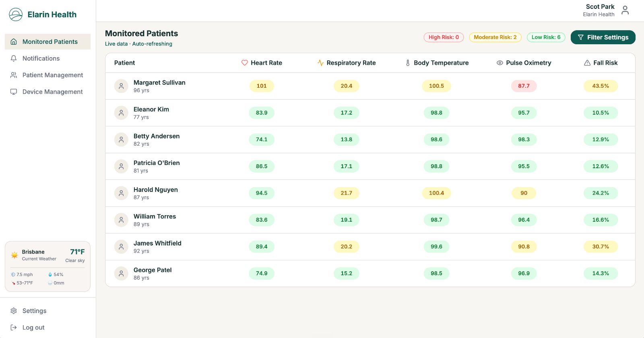
Task: Click George Patel's body temperature 98.5
Action: [x=436, y=274]
